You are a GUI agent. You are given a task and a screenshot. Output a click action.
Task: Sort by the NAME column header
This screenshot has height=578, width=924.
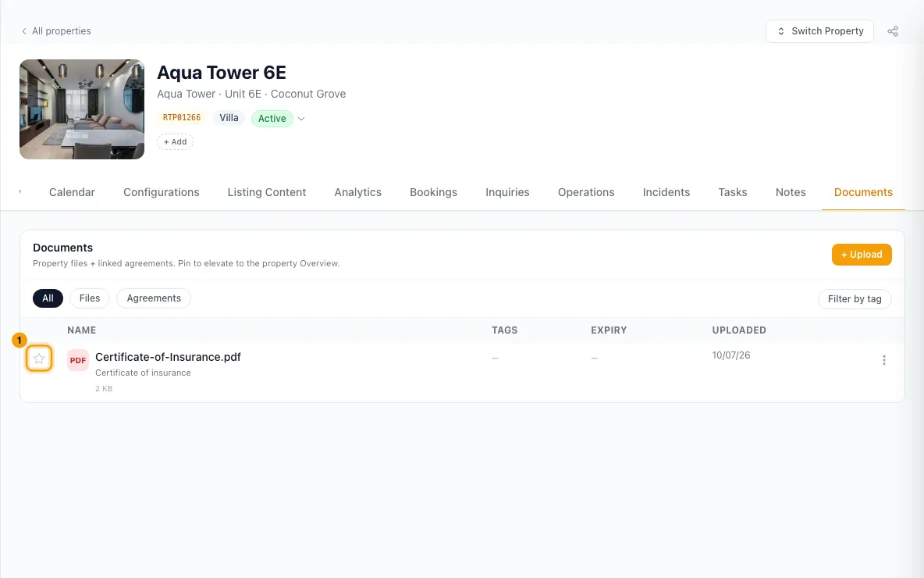coord(81,330)
